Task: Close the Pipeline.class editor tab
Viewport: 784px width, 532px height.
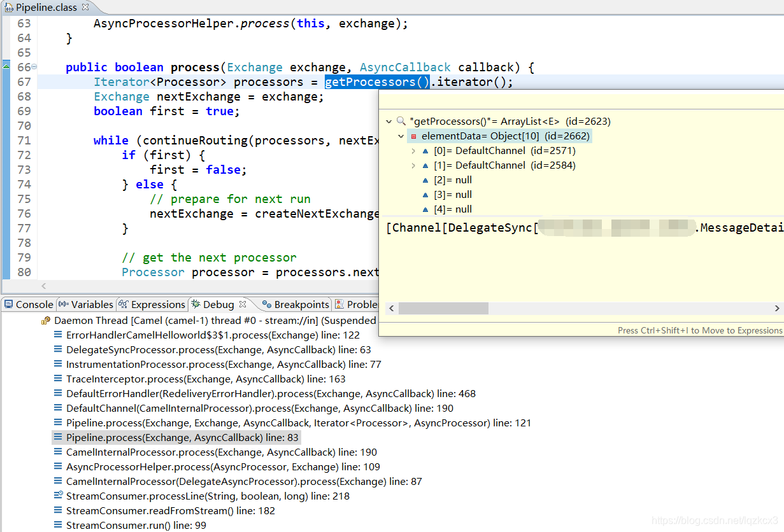Action: point(85,8)
